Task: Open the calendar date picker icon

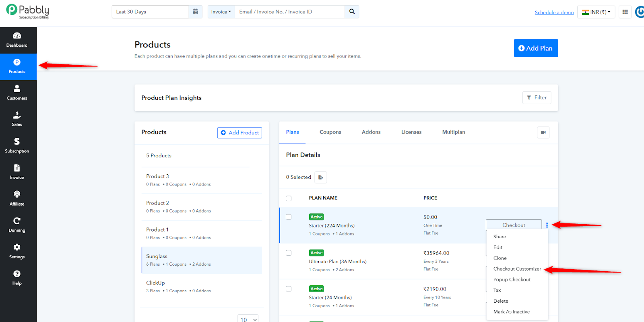Action: click(x=195, y=12)
